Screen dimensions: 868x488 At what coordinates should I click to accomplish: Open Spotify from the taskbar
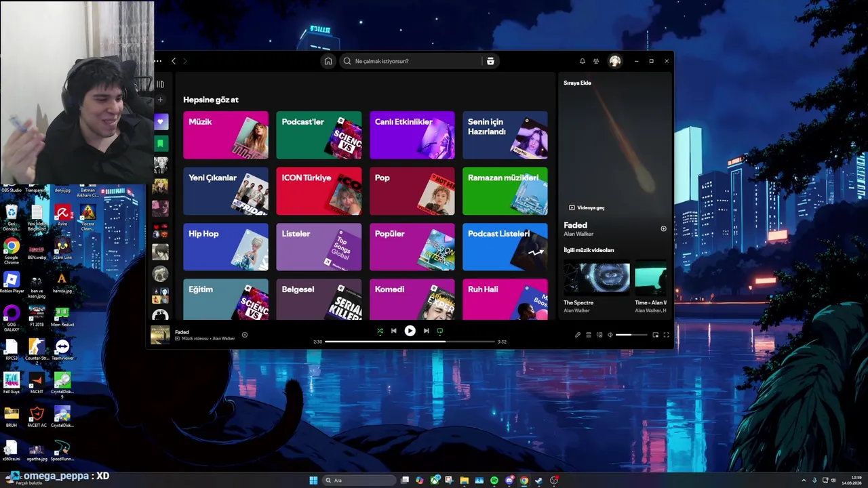point(494,480)
